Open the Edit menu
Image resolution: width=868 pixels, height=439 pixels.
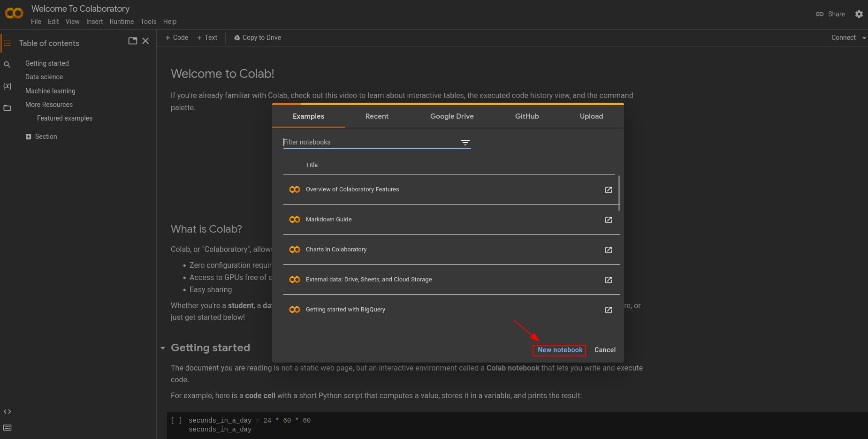pyautogui.click(x=53, y=22)
